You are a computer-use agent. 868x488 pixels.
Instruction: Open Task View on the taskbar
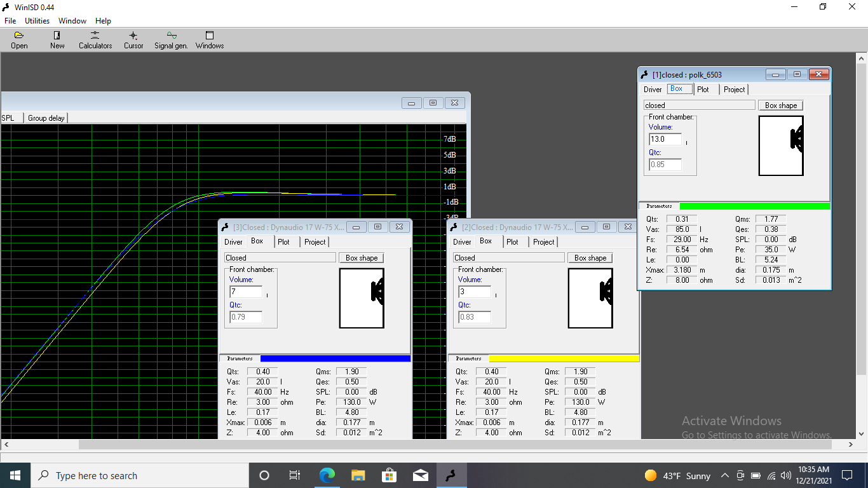coord(295,475)
